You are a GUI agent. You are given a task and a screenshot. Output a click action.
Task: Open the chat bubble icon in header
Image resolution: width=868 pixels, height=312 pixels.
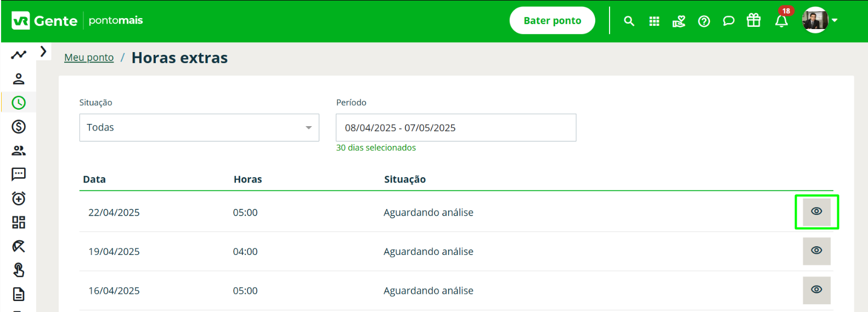729,21
